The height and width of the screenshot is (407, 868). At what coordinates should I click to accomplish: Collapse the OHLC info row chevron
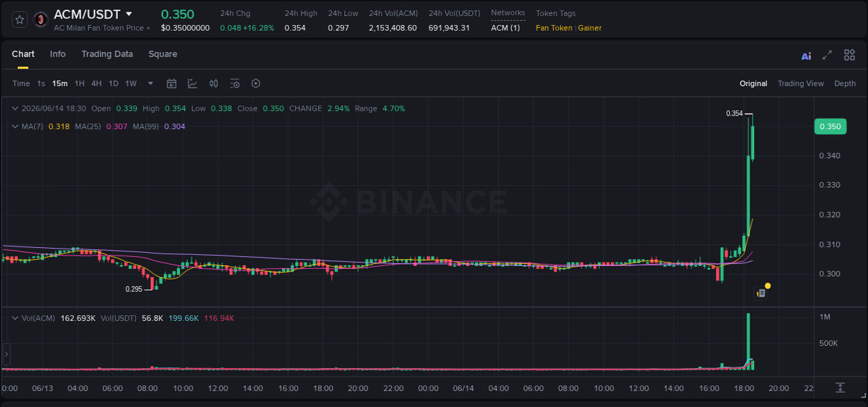15,108
